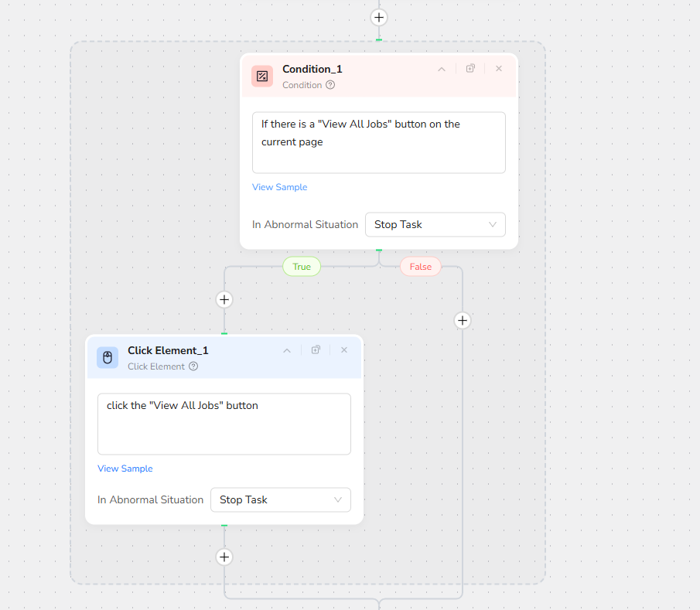This screenshot has height=610, width=700.
Task: Add a step on the False branch
Action: pos(462,320)
